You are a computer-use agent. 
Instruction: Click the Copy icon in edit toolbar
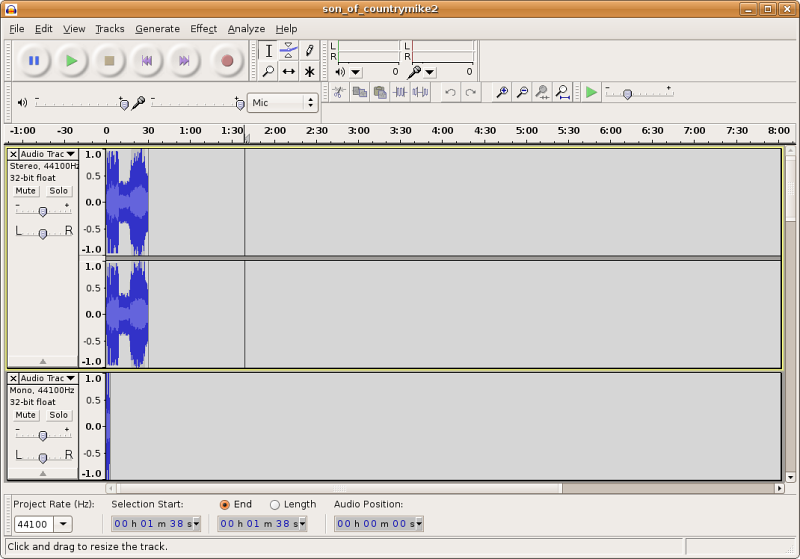click(x=360, y=92)
